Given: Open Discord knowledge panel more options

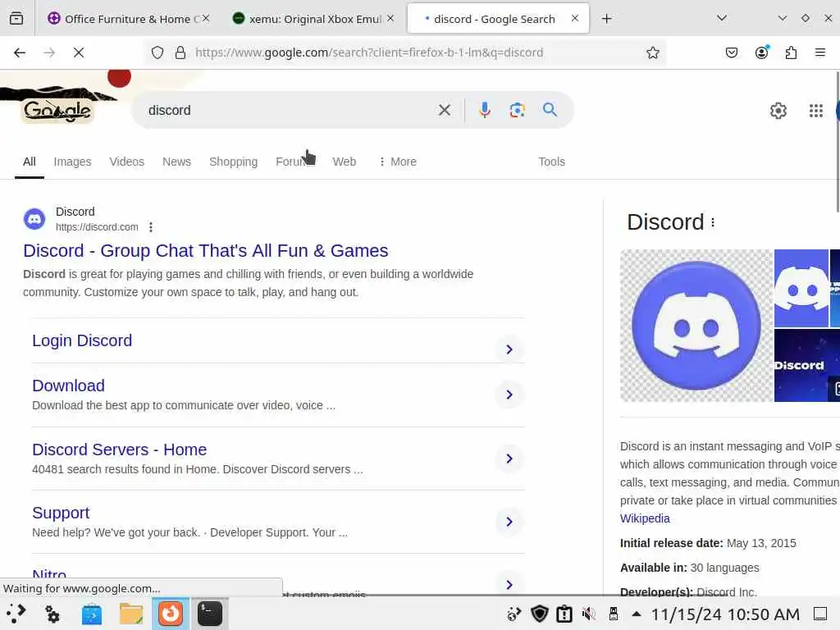Looking at the screenshot, I should [713, 222].
